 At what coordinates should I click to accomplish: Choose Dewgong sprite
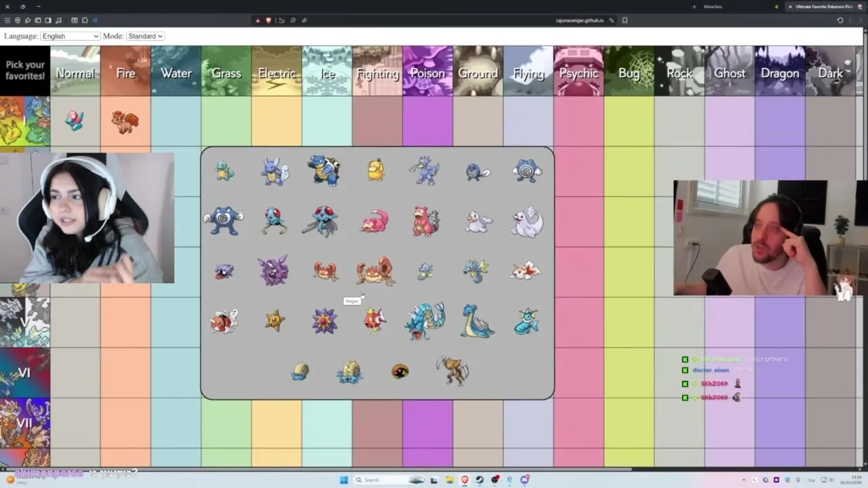[x=528, y=222]
